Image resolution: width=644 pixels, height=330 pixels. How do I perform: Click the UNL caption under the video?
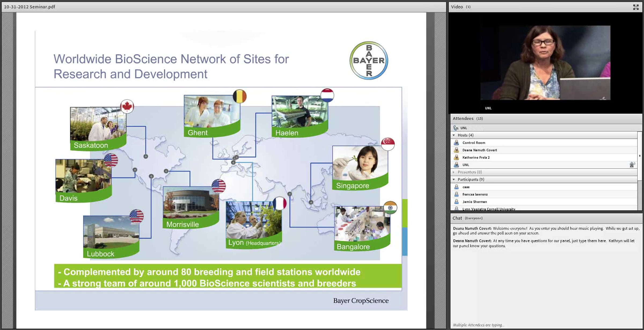pos(488,108)
